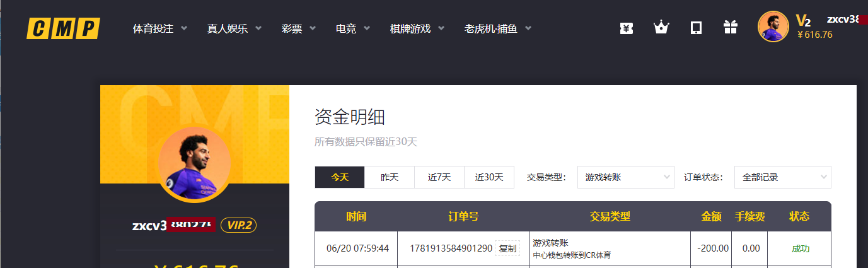
Task: Select the 近7天 date filter
Action: 439,177
